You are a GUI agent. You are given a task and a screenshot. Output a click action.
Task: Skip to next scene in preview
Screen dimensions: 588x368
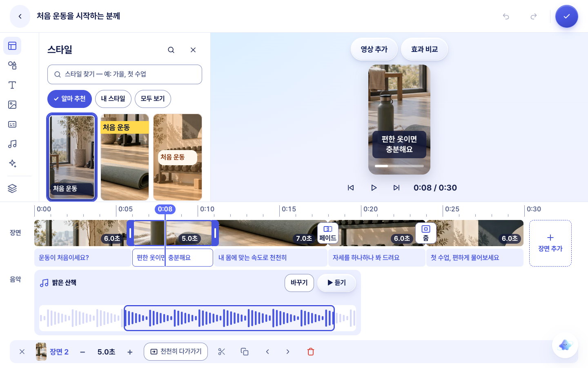[396, 188]
